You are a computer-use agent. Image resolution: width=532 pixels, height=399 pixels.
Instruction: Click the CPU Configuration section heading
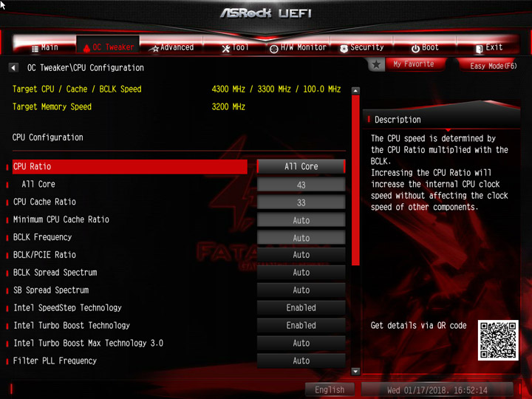point(48,137)
